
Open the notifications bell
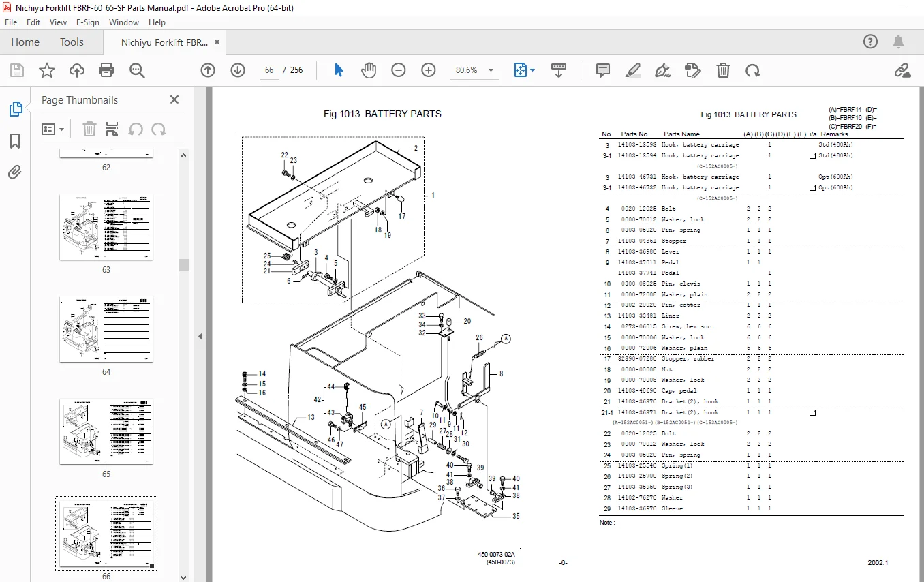click(x=899, y=42)
